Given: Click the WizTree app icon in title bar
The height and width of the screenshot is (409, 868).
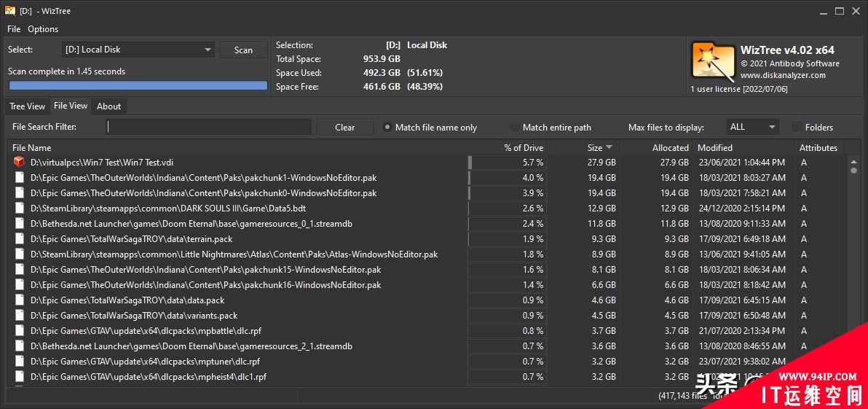Looking at the screenshot, I should pyautogui.click(x=10, y=10).
